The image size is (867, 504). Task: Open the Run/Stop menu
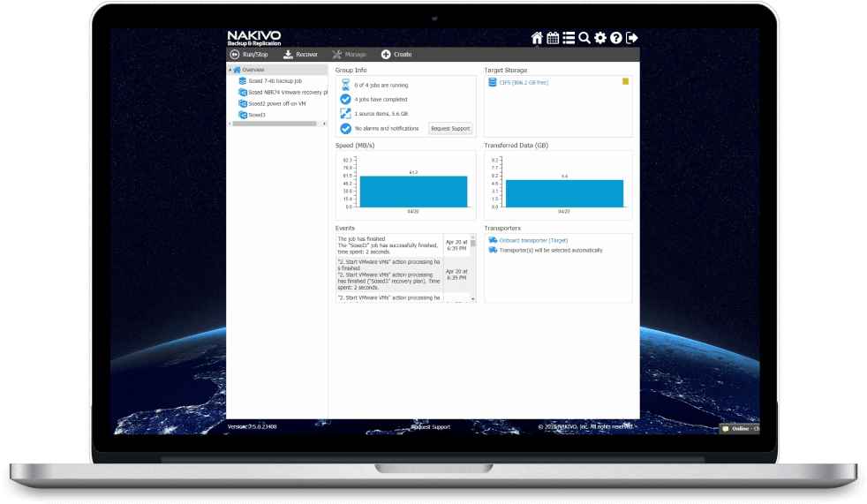[x=249, y=54]
